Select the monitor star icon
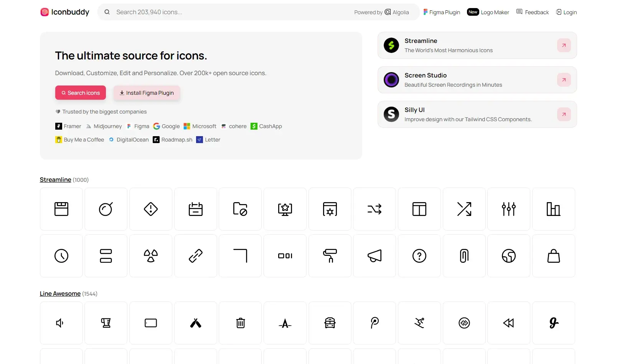Image resolution: width=617 pixels, height=364 pixels. (285, 209)
